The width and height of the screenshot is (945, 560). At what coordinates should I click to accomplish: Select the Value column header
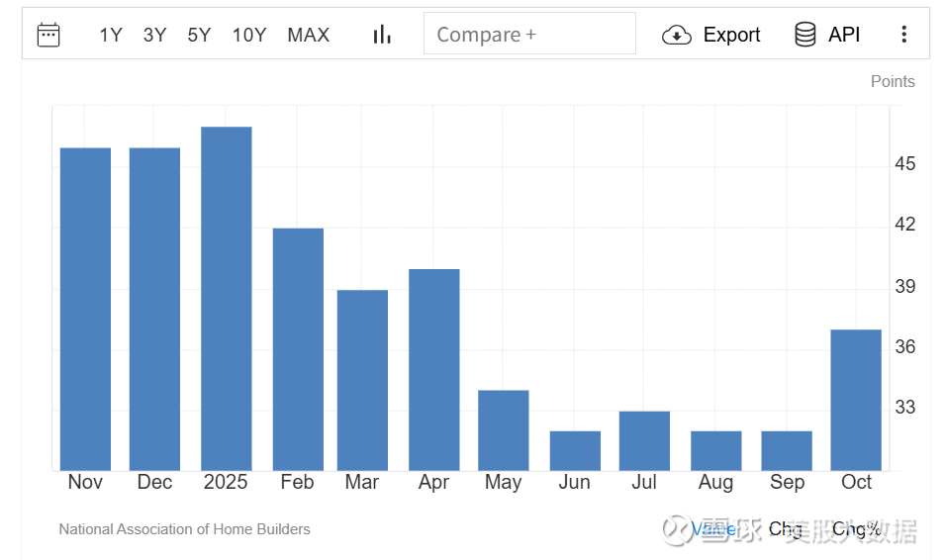[713, 529]
